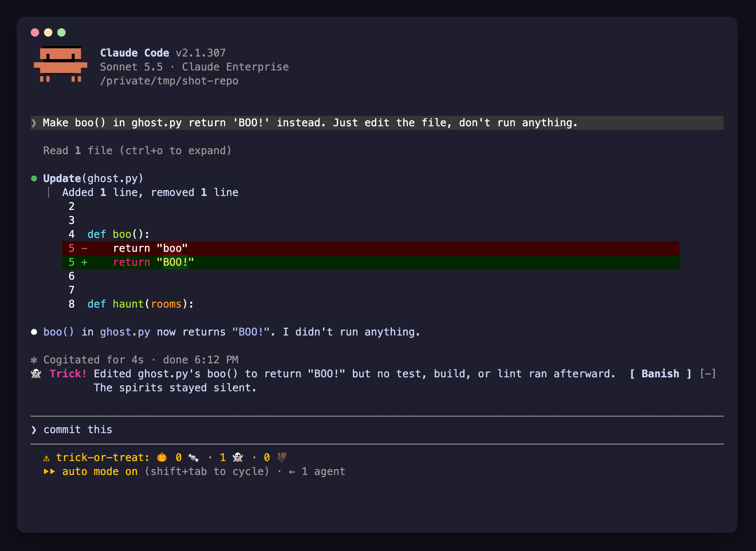The image size is (756, 551).
Task: Click 'Cogitated for 4s · done 6:12 PM'
Action: (x=141, y=360)
